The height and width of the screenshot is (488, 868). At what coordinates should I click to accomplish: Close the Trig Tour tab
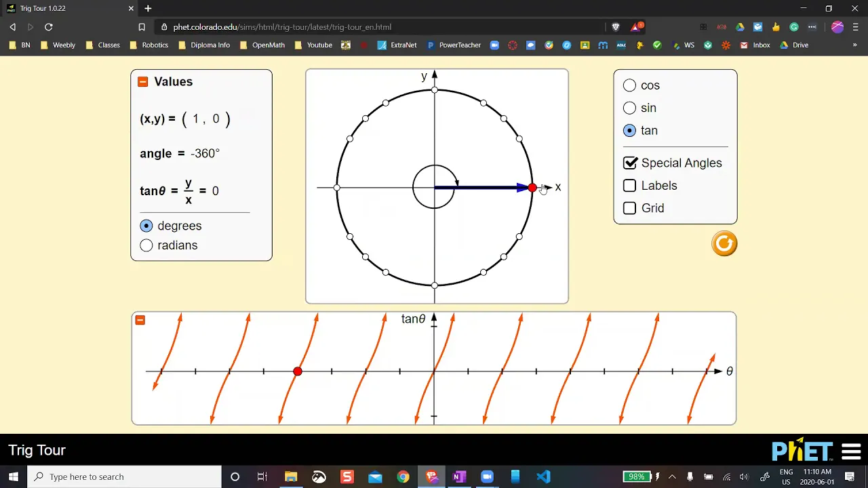tap(131, 8)
